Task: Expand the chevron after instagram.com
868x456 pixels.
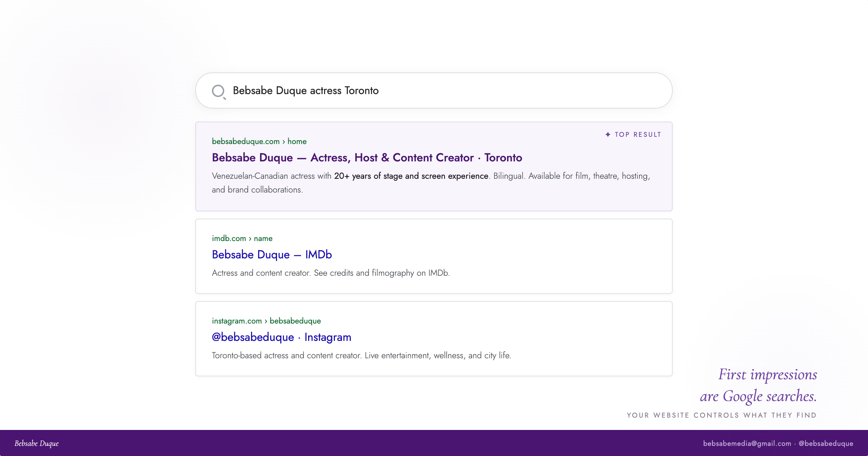Action: tap(266, 321)
